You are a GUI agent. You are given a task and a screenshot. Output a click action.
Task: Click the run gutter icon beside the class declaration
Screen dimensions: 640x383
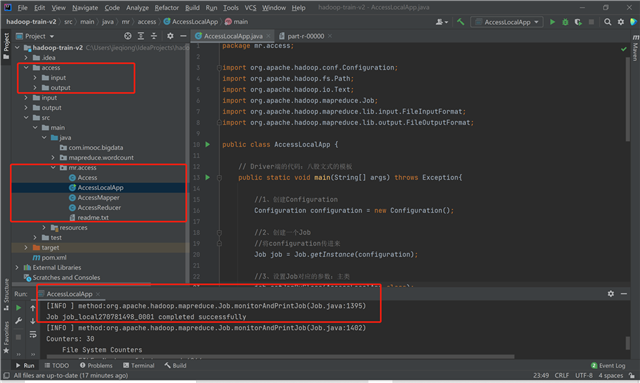click(x=208, y=144)
